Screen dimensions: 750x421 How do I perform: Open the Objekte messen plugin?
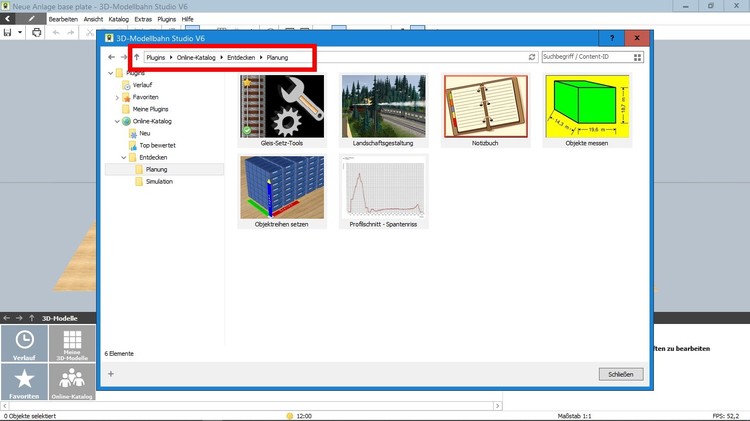click(586, 105)
